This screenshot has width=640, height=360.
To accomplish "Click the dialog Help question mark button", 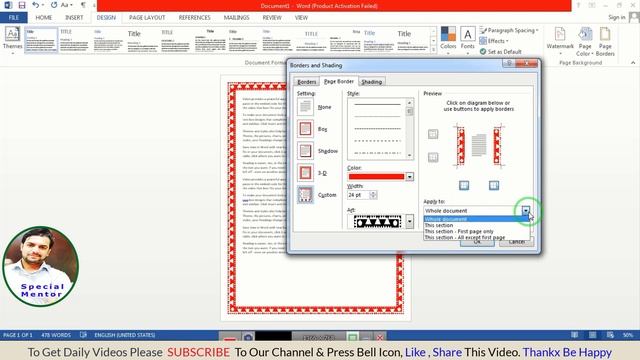I will pyautogui.click(x=509, y=64).
